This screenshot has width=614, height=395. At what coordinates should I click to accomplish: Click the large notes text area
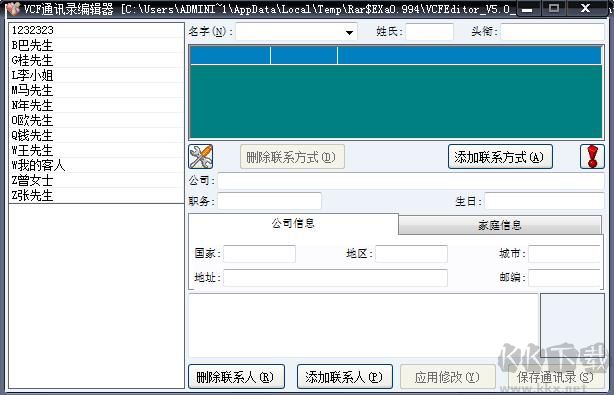363,326
